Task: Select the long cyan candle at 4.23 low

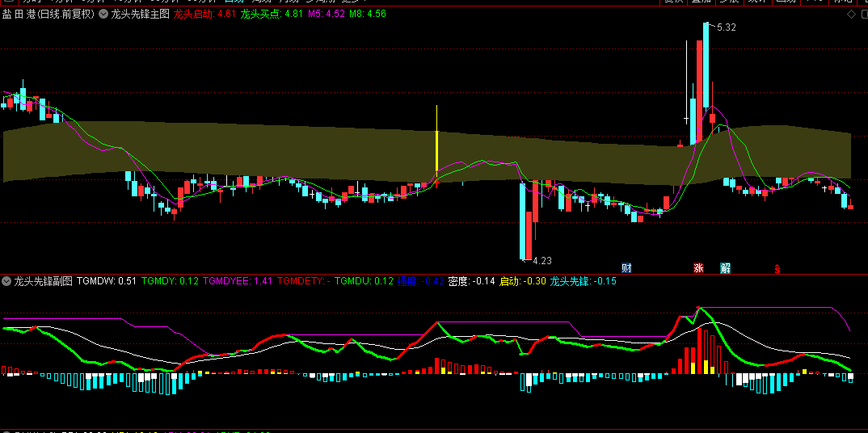Action: tap(523, 220)
